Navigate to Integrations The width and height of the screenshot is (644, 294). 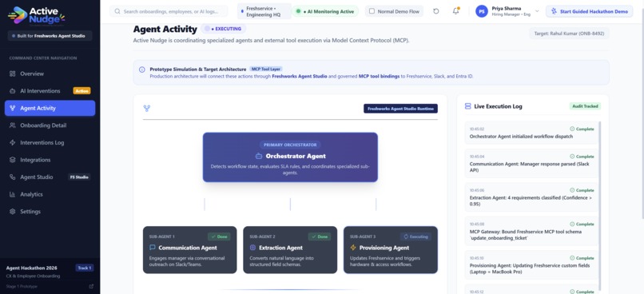coord(50,160)
